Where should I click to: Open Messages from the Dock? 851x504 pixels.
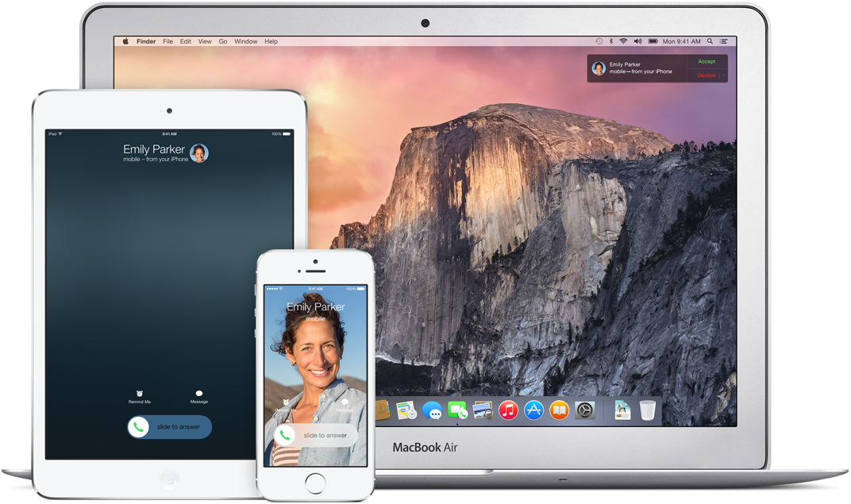pos(432,410)
